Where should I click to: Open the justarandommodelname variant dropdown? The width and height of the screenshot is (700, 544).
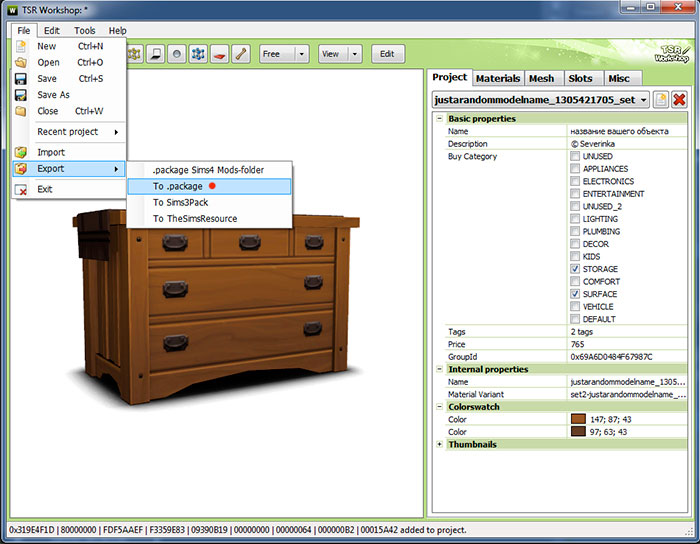tap(643, 100)
